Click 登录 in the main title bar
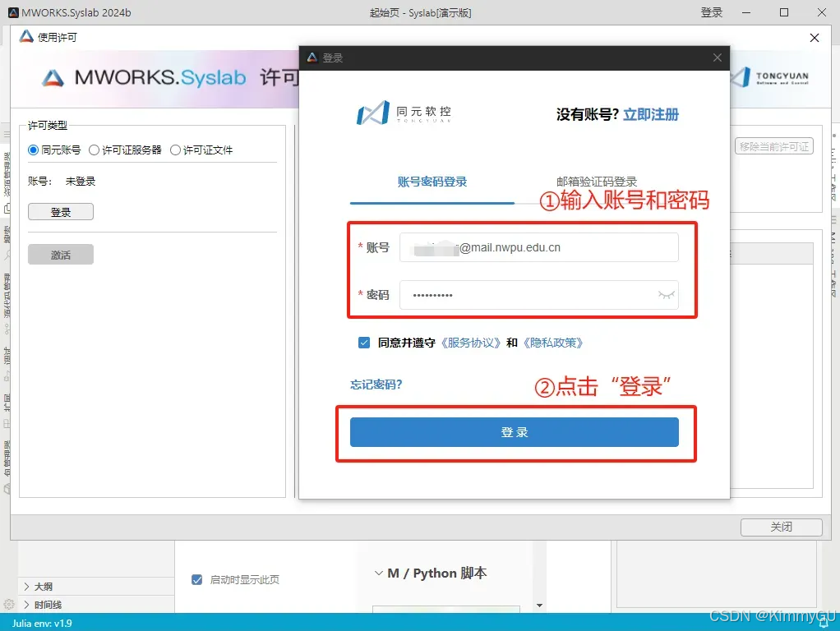Screen dimensions: 840x631 click(712, 12)
